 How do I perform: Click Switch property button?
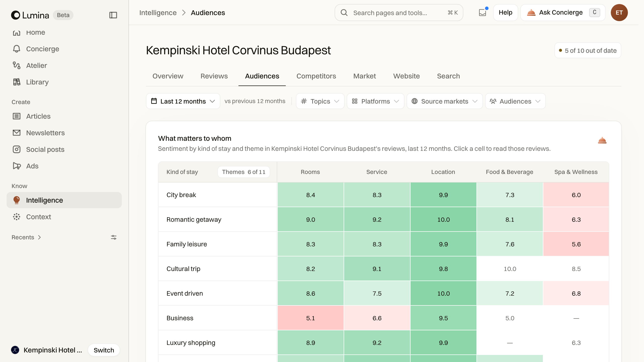[x=104, y=350]
